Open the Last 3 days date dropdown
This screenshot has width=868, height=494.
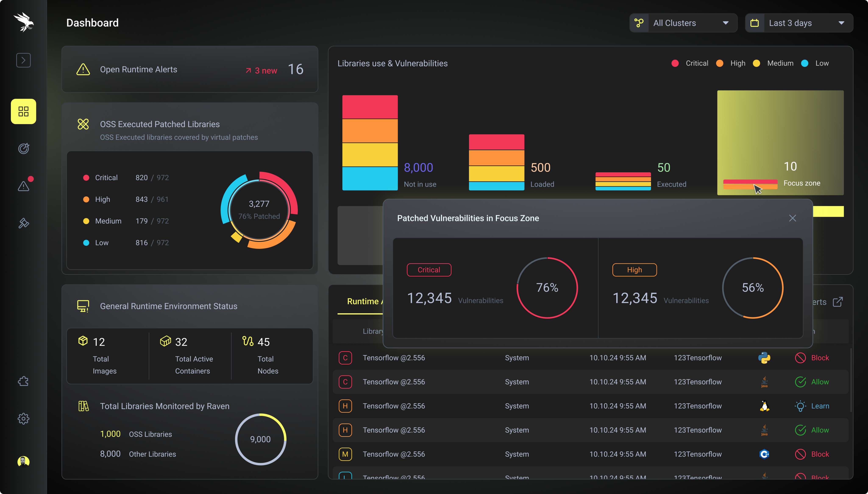point(799,23)
